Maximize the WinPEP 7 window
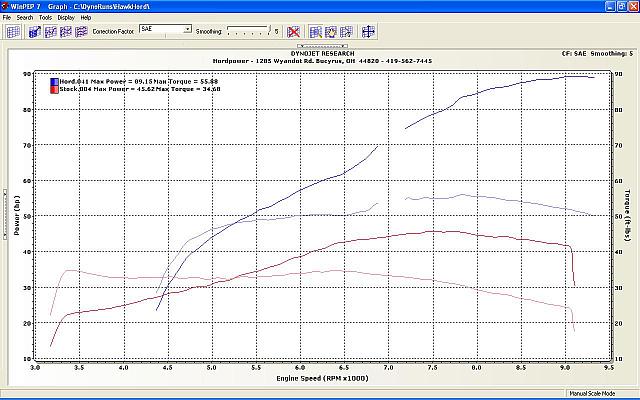The image size is (640, 400). tap(621, 6)
